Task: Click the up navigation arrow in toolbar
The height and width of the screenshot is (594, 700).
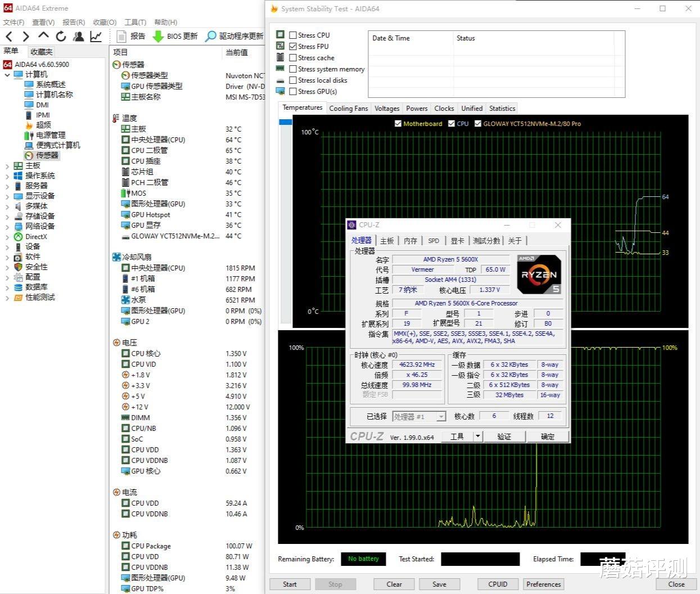Action: pos(43,37)
